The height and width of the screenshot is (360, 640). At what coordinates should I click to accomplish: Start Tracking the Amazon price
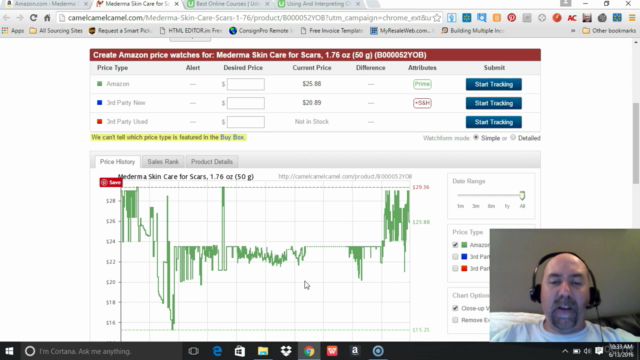[493, 84]
